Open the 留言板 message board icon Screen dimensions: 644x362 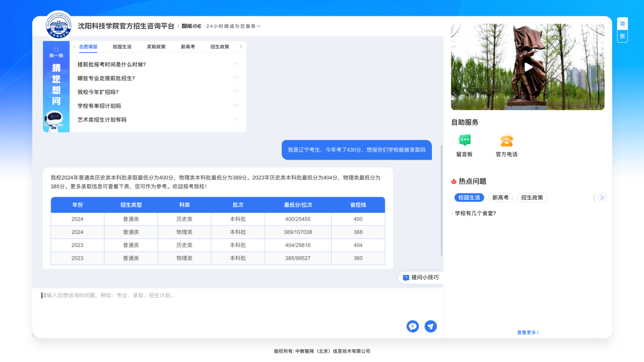[x=464, y=141]
